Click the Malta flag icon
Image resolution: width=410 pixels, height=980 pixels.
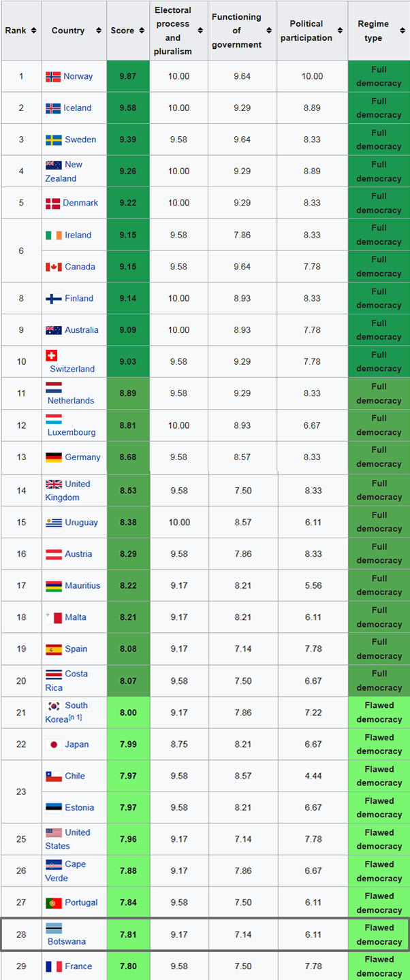pos(54,617)
